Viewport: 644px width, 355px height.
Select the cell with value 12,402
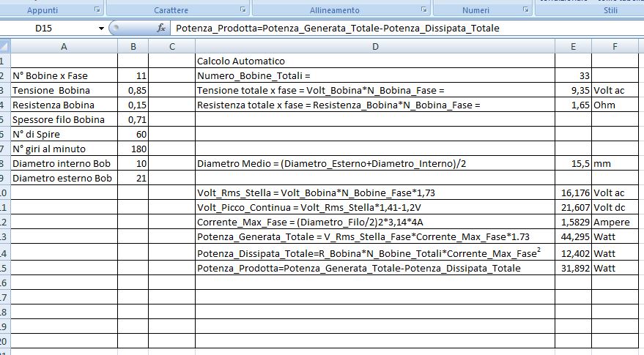coord(574,253)
